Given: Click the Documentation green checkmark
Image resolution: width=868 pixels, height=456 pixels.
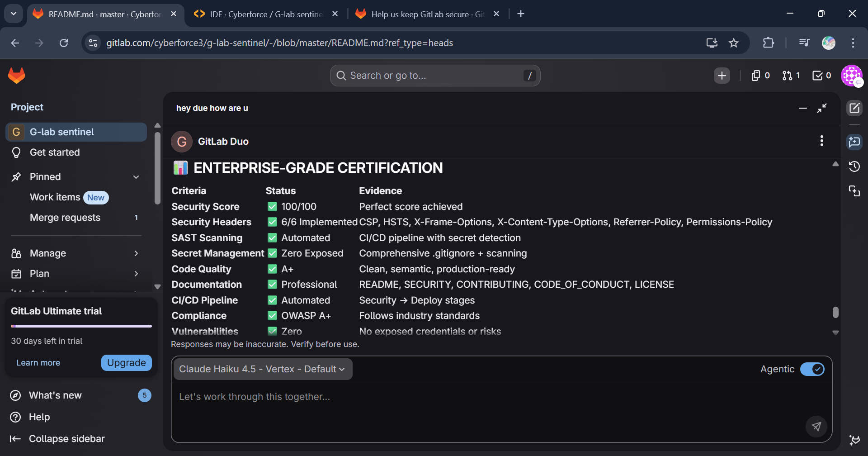Looking at the screenshot, I should tap(272, 285).
